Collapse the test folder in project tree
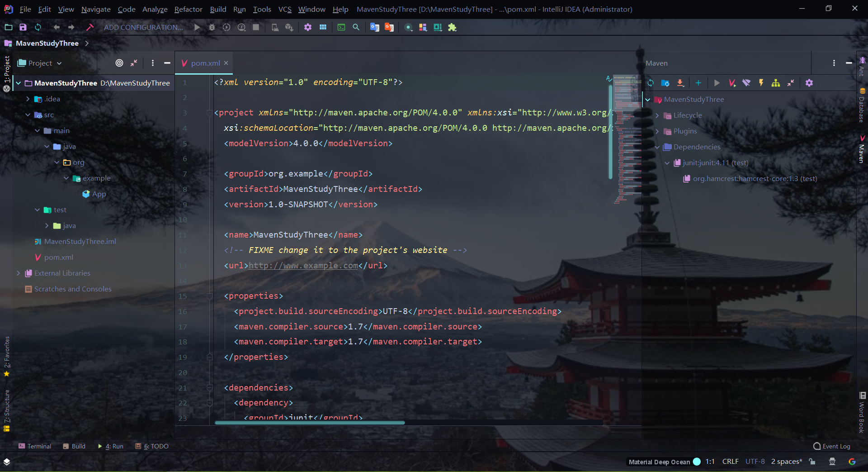The height and width of the screenshot is (472, 868). (38, 210)
